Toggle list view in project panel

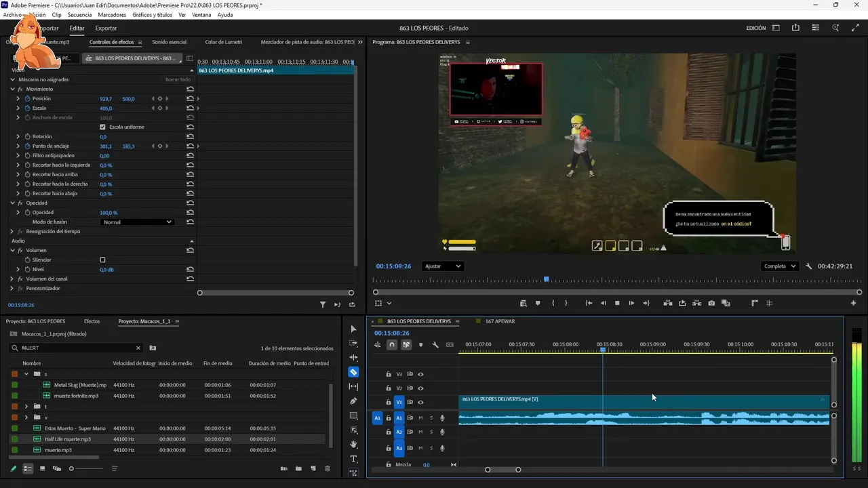(x=28, y=468)
